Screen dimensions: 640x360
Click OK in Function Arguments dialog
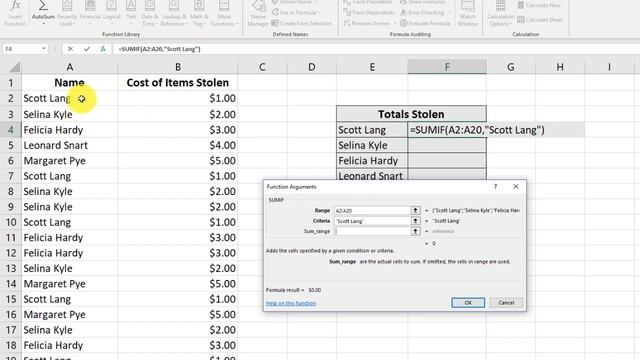pos(468,302)
